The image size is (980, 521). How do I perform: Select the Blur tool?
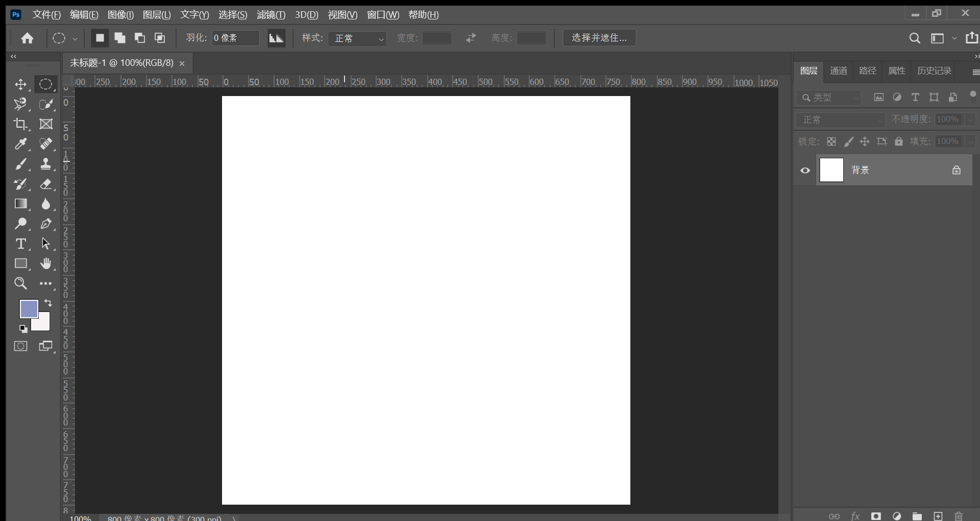46,204
